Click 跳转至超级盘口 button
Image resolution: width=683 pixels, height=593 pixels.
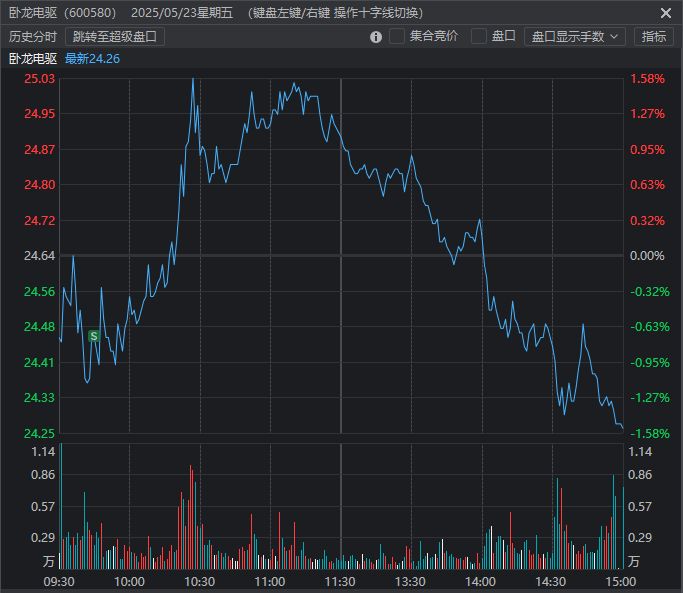[115, 37]
